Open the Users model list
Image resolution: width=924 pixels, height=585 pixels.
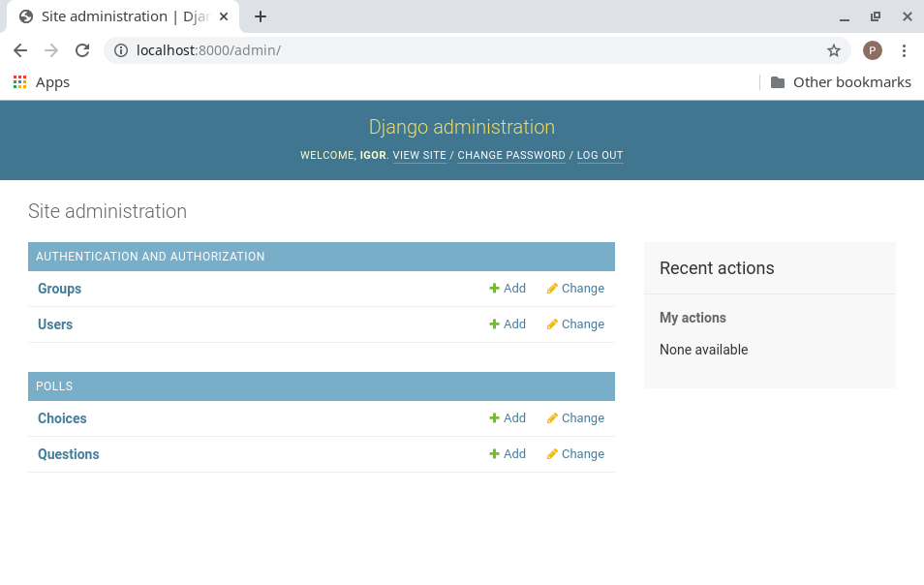55,324
